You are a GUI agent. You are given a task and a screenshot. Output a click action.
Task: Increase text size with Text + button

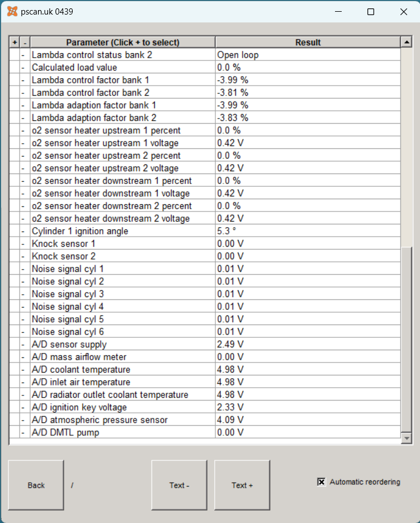point(242,485)
